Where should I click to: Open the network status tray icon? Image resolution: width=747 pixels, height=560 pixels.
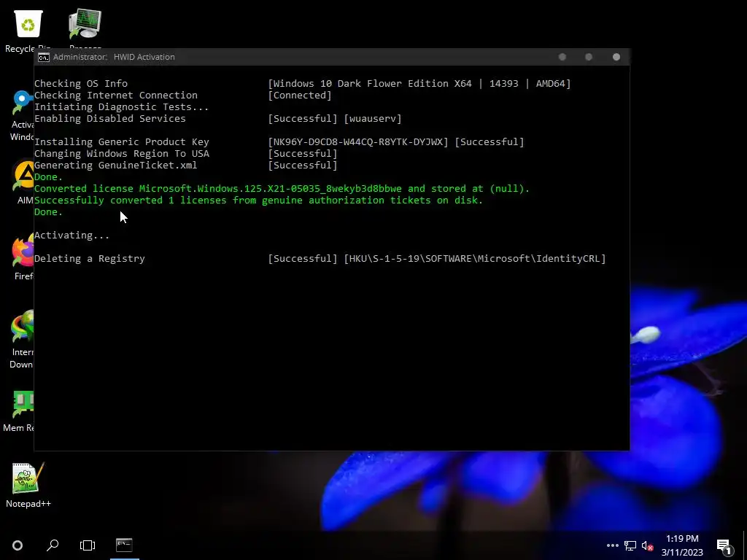coord(630,545)
